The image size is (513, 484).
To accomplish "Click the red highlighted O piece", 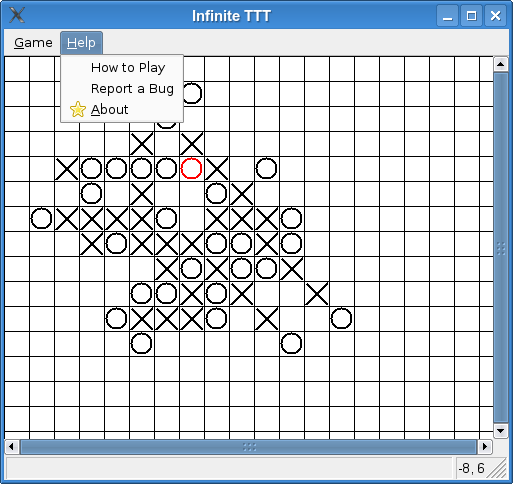I will coord(191,169).
